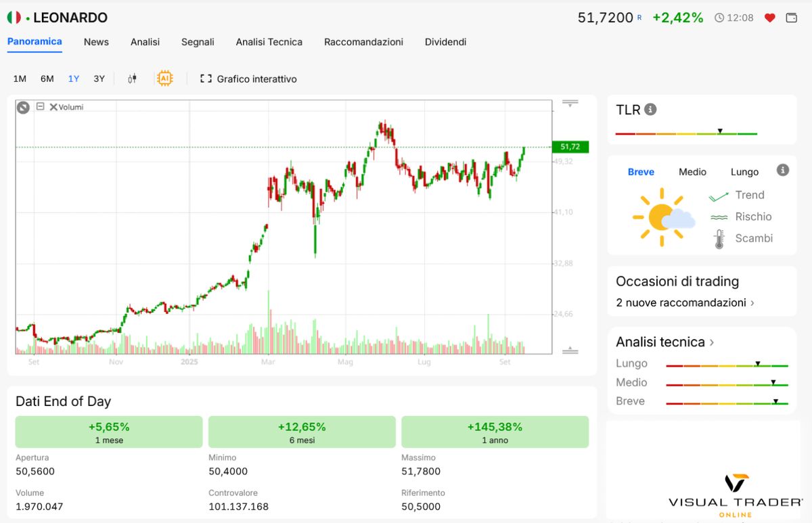This screenshot has width=812, height=523.
Task: Click the Riferimento value 50,5000
Action: pos(421,506)
